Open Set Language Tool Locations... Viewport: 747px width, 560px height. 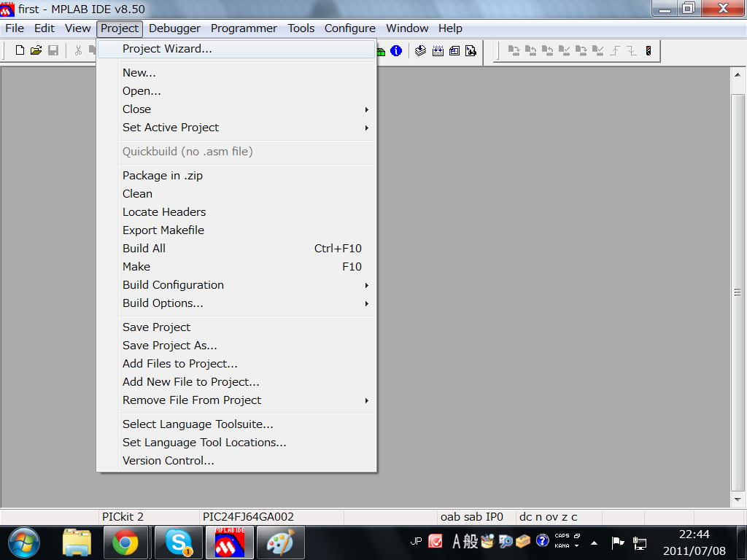click(x=236, y=443)
